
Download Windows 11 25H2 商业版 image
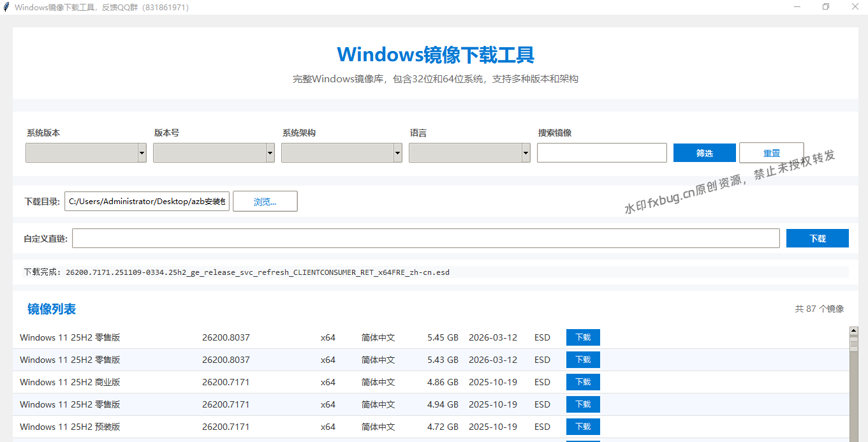583,382
